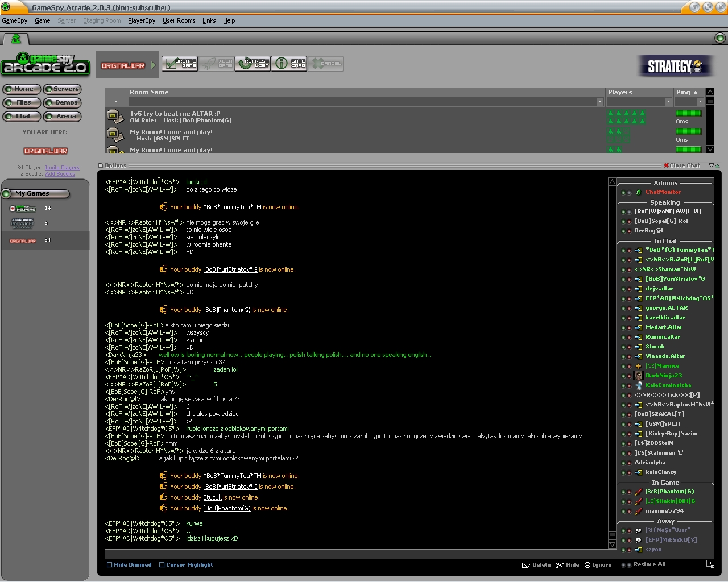Go to Home
728x582 pixels.
22,89
